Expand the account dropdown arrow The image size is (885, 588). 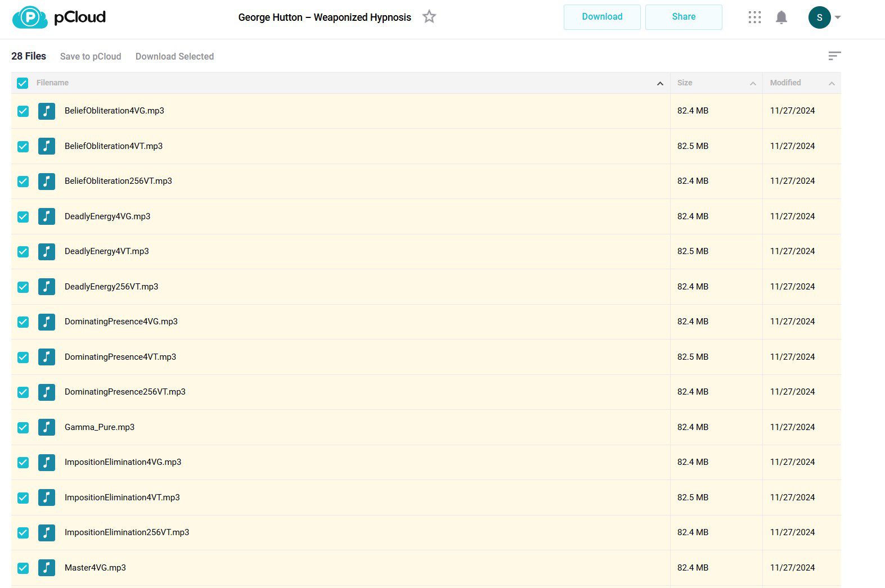tap(838, 17)
